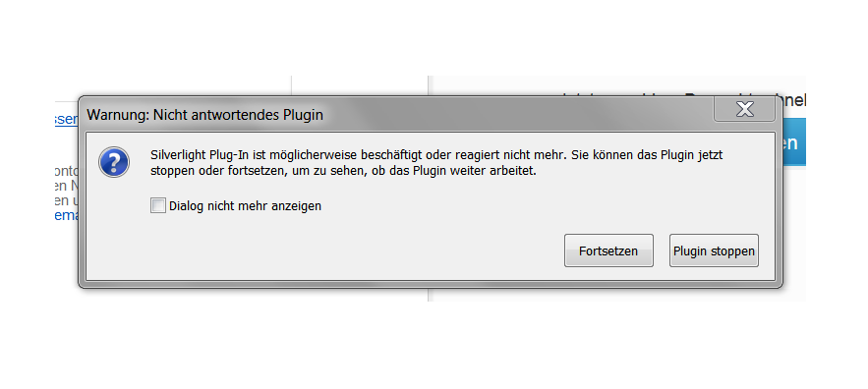Click the title 'Warnung: Nicht antwortendes Plugin'
The image size is (868, 389).
pos(204,115)
